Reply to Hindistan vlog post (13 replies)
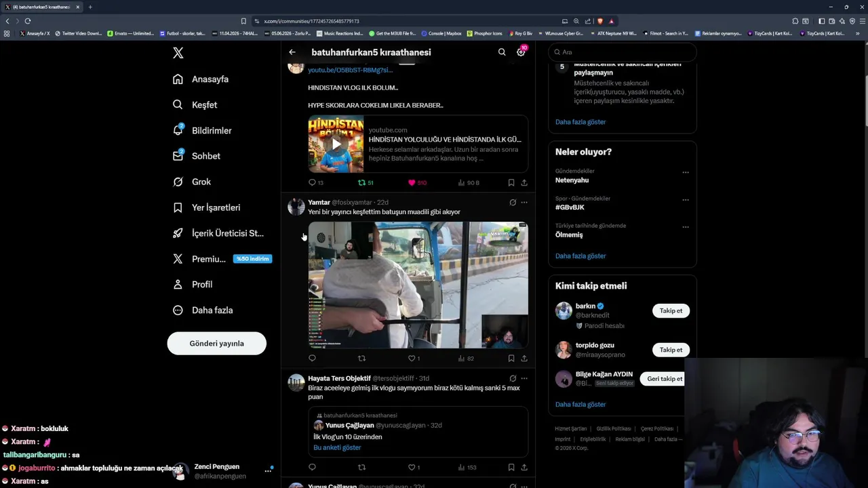This screenshot has height=488, width=868. point(316,182)
